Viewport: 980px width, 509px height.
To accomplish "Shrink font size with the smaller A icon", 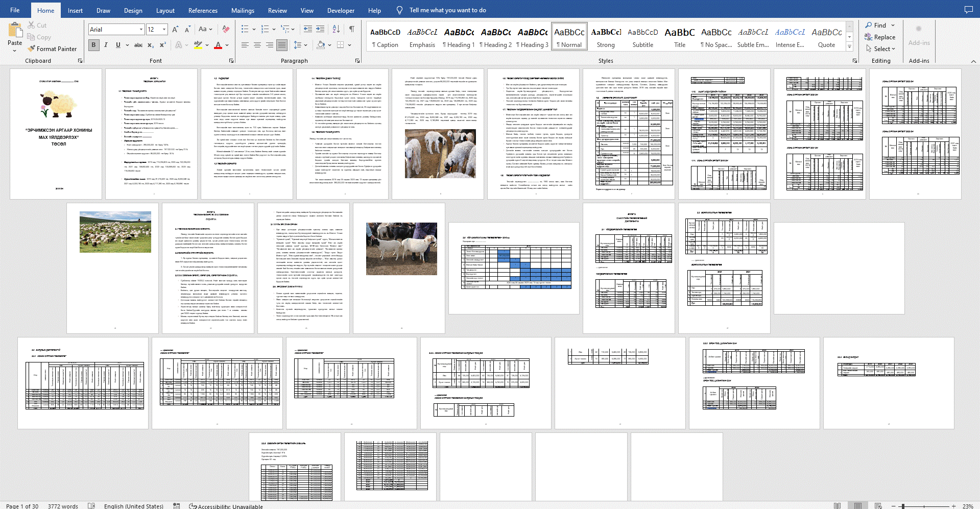I will (187, 29).
